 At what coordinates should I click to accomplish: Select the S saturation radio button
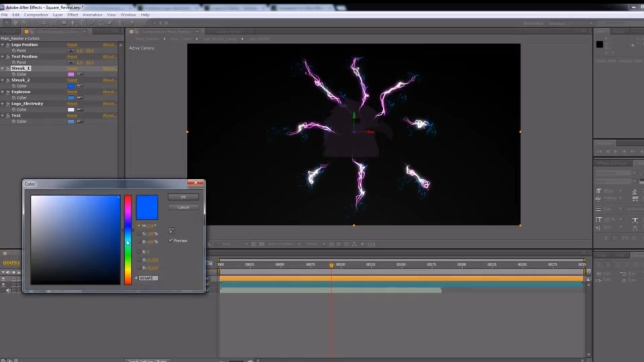point(139,233)
